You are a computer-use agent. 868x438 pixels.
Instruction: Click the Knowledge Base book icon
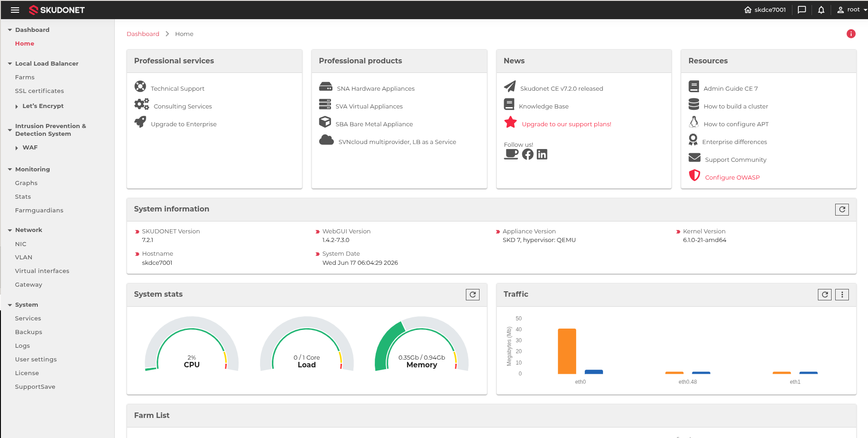pos(509,104)
